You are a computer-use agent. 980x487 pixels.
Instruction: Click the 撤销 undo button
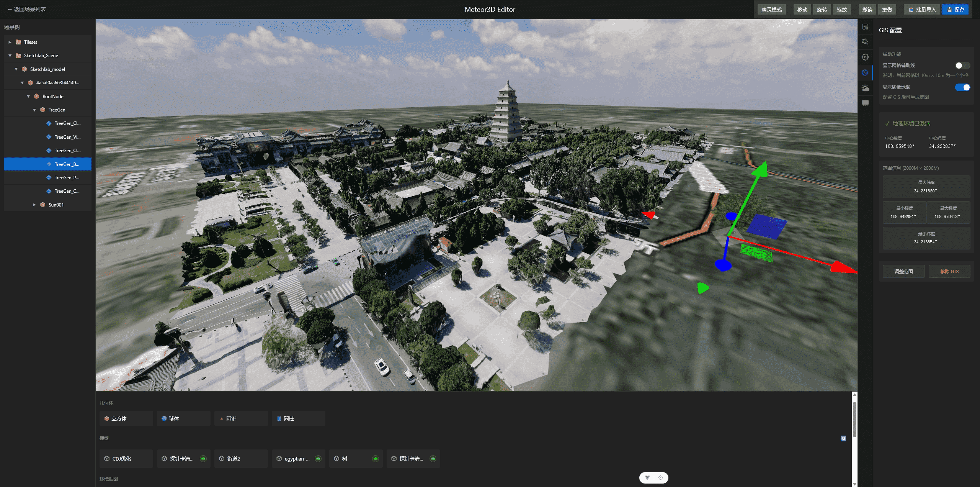(867, 10)
